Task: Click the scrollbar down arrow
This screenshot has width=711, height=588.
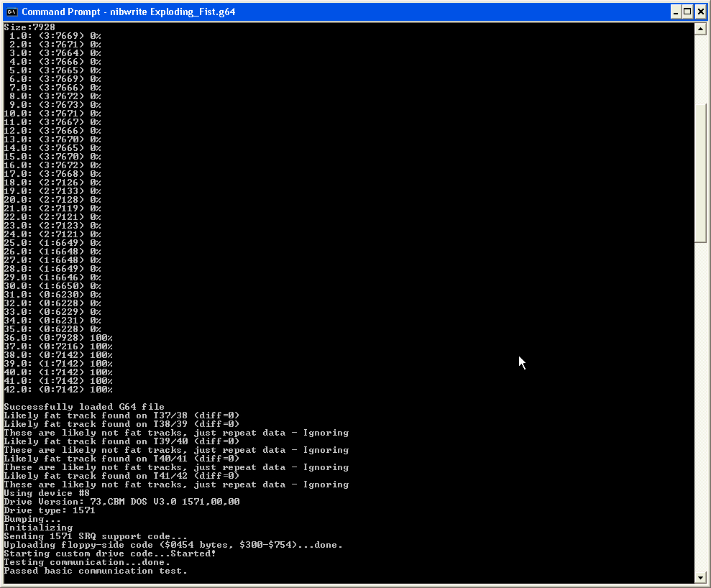Action: point(700,577)
